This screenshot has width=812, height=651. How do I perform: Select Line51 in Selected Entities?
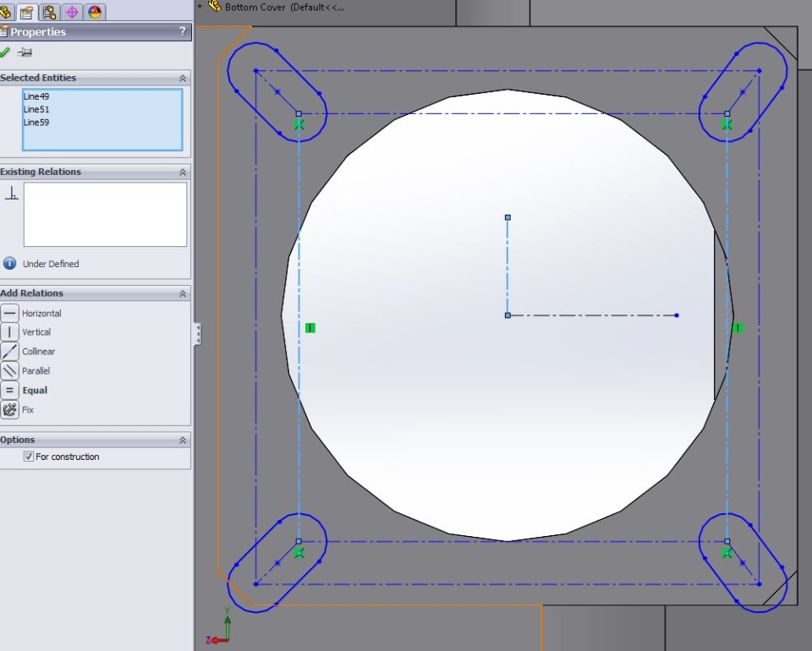pos(36,109)
